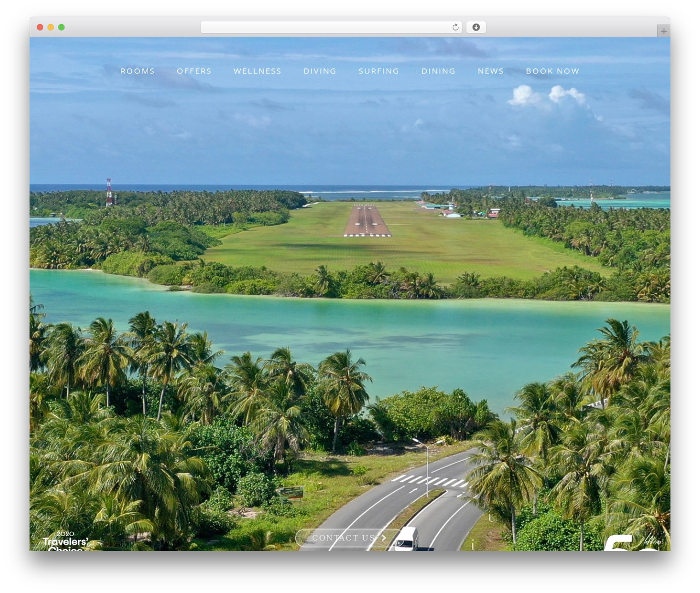Open the Wellness section

(258, 71)
